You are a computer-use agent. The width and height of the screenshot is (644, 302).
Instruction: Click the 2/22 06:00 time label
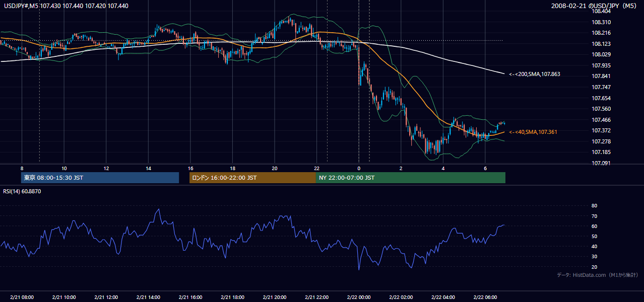485,297
